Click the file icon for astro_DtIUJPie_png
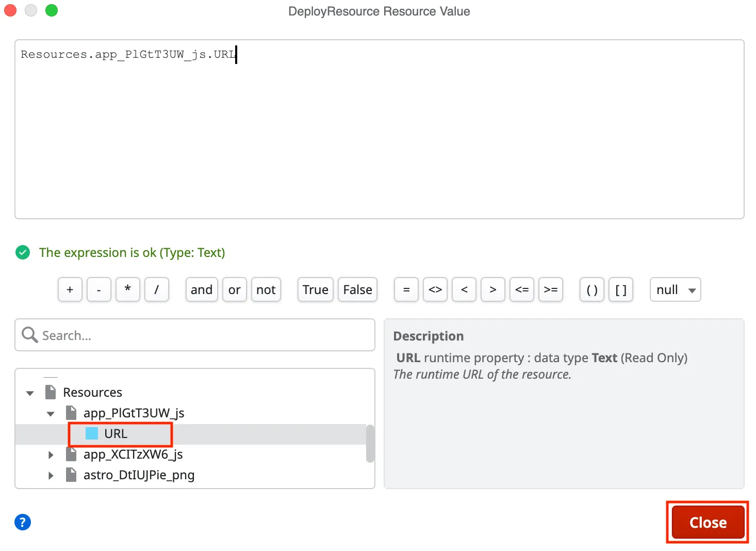This screenshot has width=756, height=551. tap(71, 475)
